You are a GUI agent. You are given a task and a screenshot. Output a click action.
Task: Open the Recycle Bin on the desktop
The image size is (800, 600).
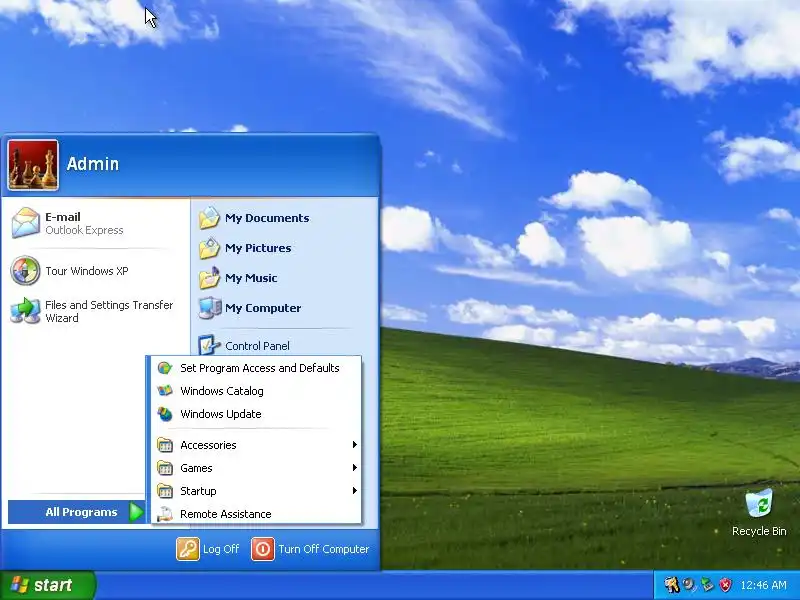point(759,503)
